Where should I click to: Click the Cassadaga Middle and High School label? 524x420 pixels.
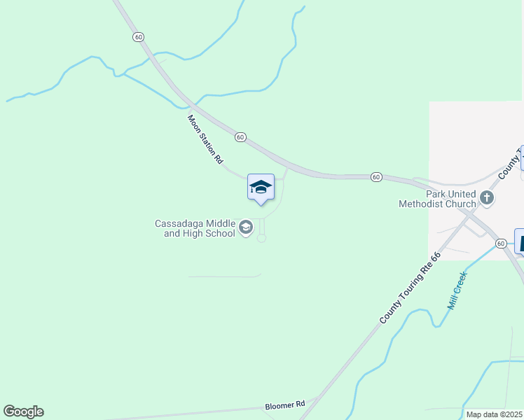[195, 228]
